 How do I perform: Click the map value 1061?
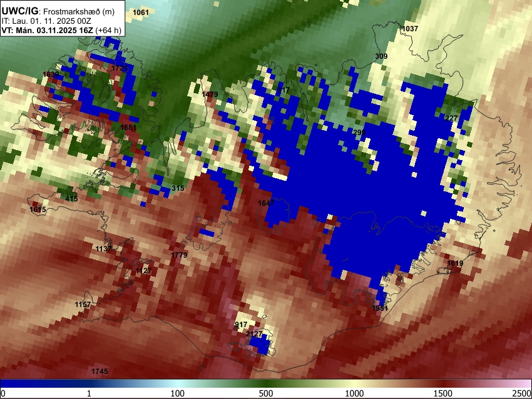coord(141,13)
